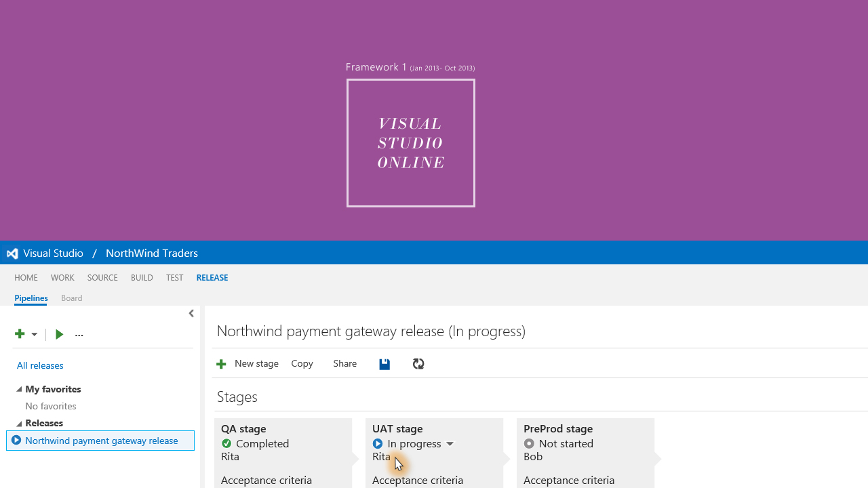Click the in-progress icon beside Northwind release item

point(16,441)
